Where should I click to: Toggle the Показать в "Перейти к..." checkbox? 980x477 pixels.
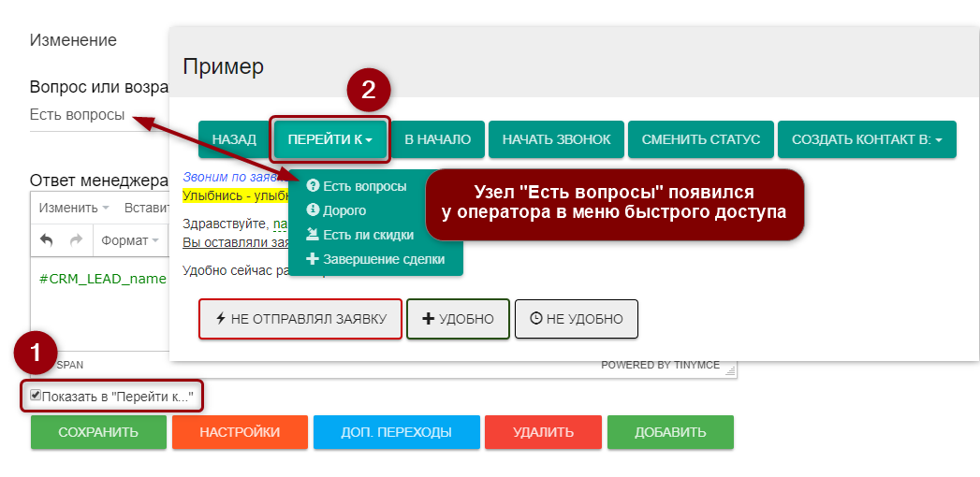pyautogui.click(x=36, y=396)
